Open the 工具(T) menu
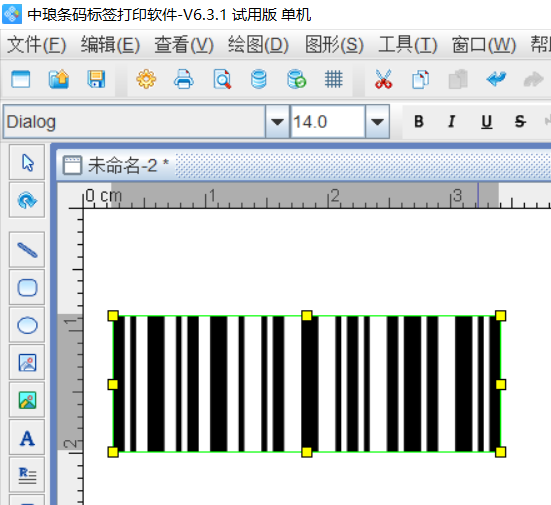Viewport: 551px width, 505px height. (408, 45)
